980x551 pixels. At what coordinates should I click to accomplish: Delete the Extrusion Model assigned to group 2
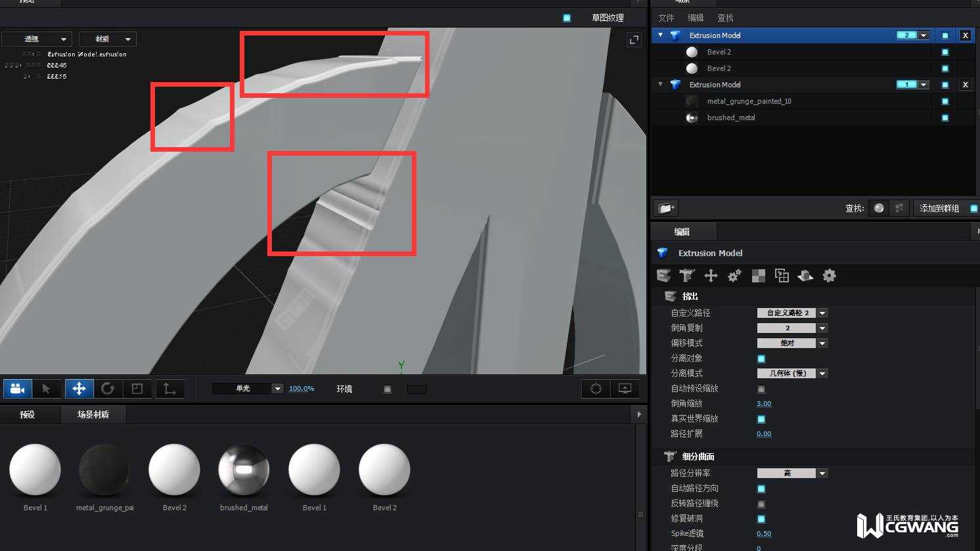[x=965, y=35]
